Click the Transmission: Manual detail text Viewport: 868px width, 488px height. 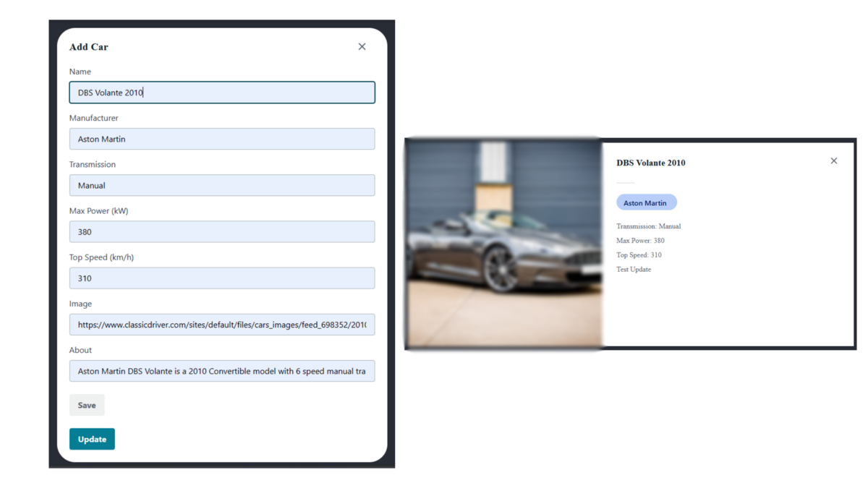(649, 226)
